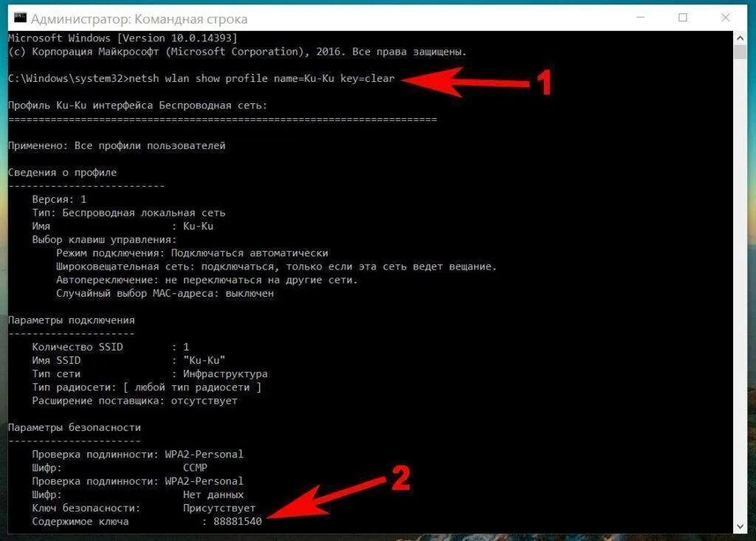
Task: Click the key value "88881540"
Action: click(x=238, y=521)
